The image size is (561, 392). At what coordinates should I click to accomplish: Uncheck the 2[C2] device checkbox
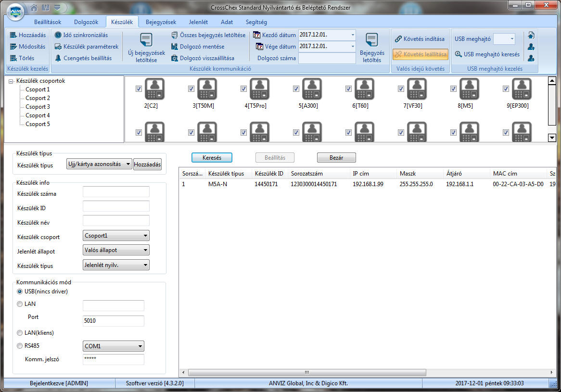coord(139,89)
